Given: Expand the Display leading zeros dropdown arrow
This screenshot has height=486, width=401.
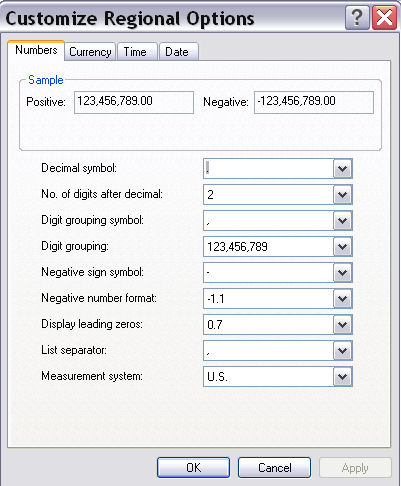Looking at the screenshot, I should [342, 325].
